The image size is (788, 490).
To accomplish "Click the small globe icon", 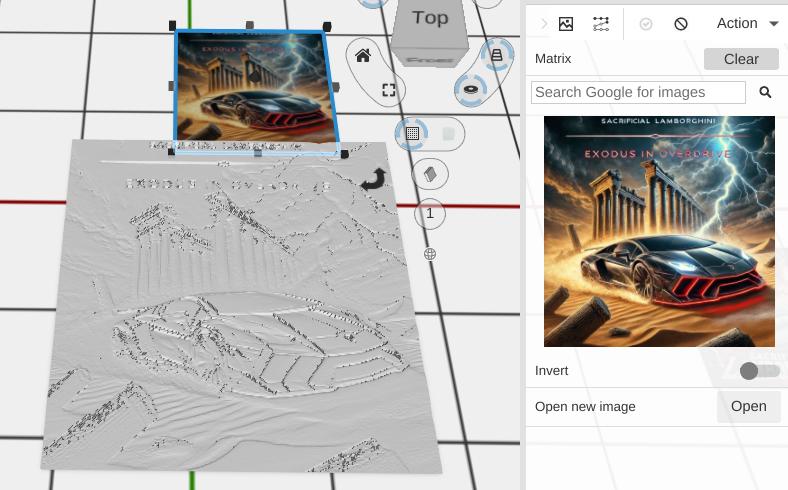I will pos(430,254).
